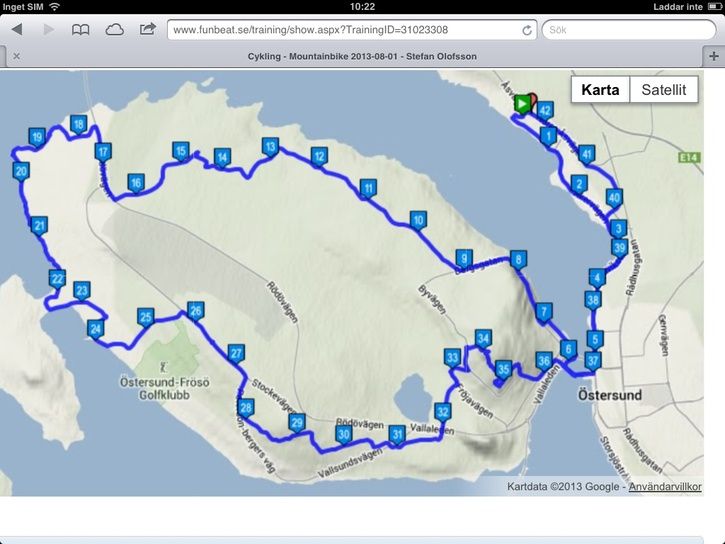This screenshot has width=725, height=544.
Task: Click kilometer marker 42 on route
Action: click(x=545, y=112)
